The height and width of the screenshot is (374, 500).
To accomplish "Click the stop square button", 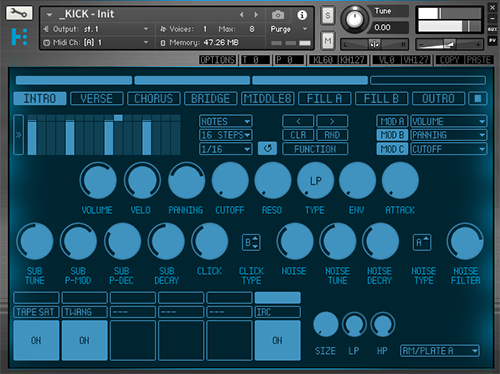I will tap(478, 99).
